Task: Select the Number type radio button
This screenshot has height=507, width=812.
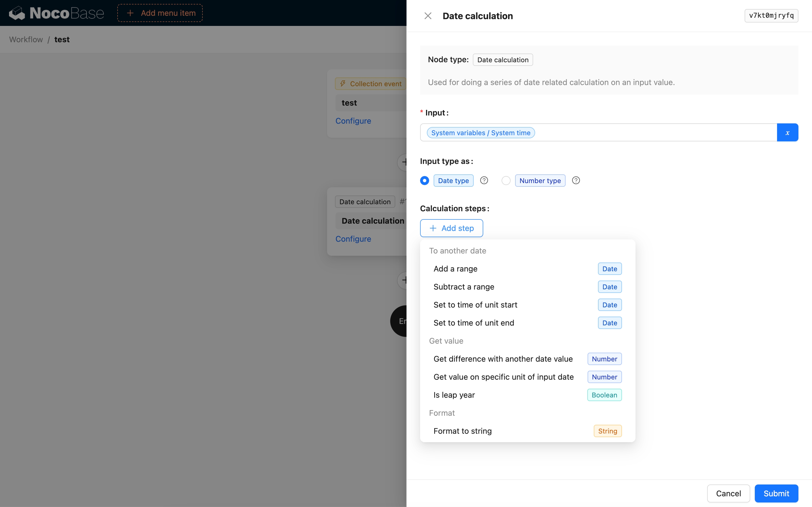Action: coord(506,181)
